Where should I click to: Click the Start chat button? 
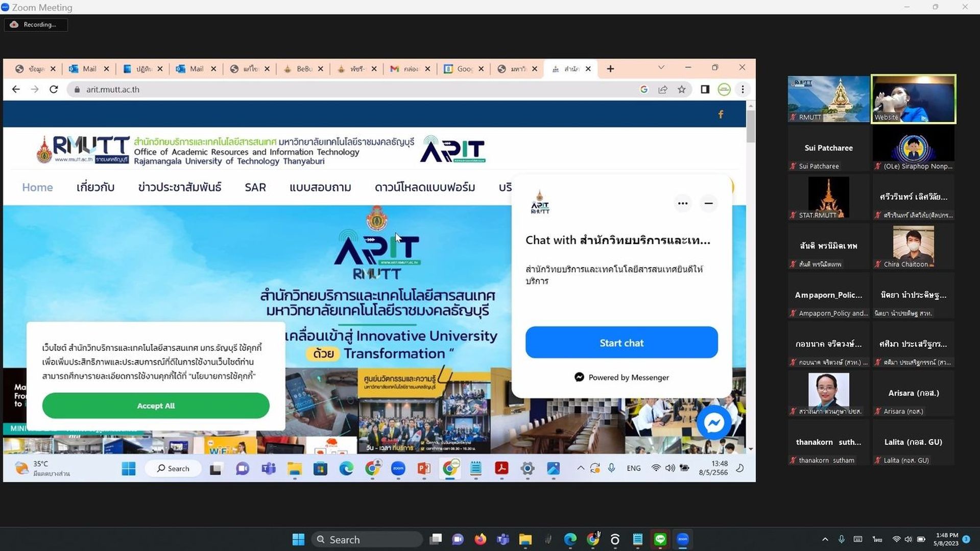click(x=622, y=343)
